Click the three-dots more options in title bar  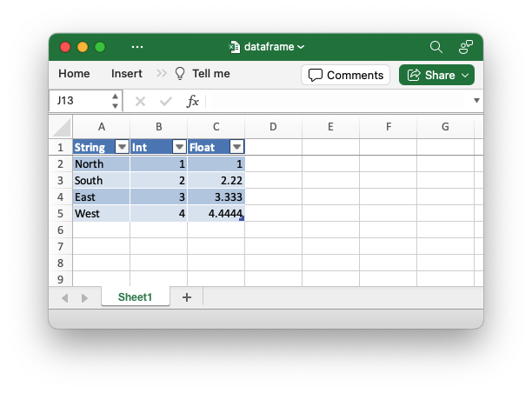pyautogui.click(x=136, y=47)
